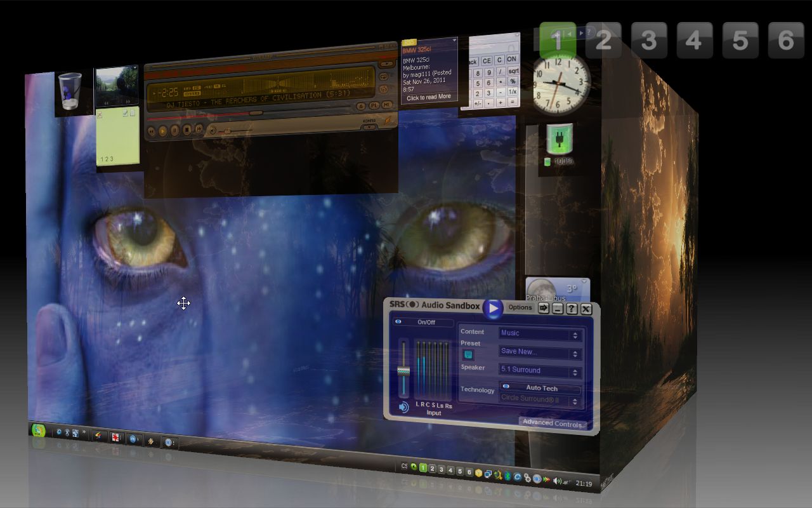
Task: Click the green battery plug gadget
Action: click(560, 140)
